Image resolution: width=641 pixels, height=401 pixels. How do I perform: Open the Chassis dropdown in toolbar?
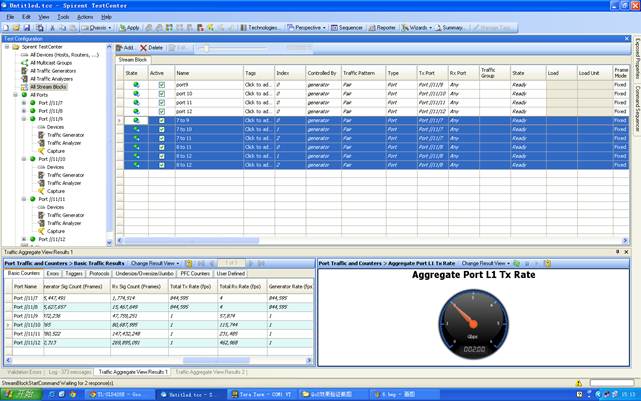point(96,28)
